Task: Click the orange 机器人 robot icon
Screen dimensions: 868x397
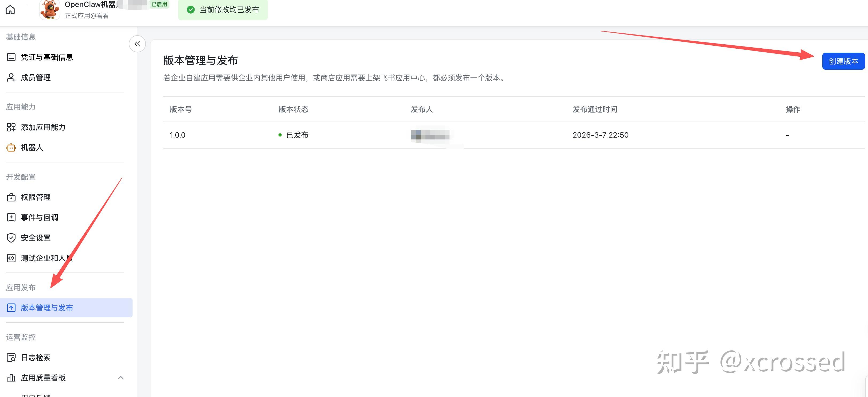Action: pyautogui.click(x=11, y=147)
